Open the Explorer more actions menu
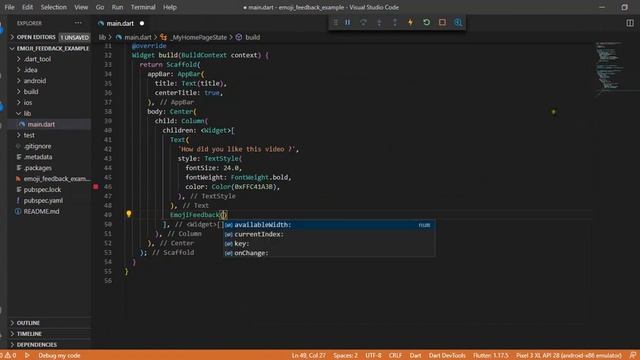Image resolution: width=640 pixels, height=360 pixels. click(x=78, y=23)
